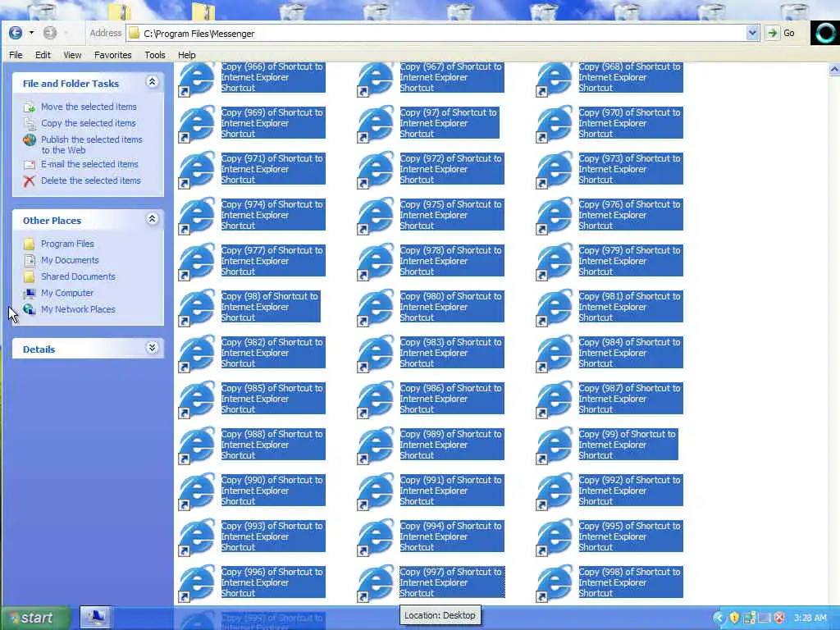The height and width of the screenshot is (630, 840).
Task: Collapse the Other Places panel
Action: point(152,219)
